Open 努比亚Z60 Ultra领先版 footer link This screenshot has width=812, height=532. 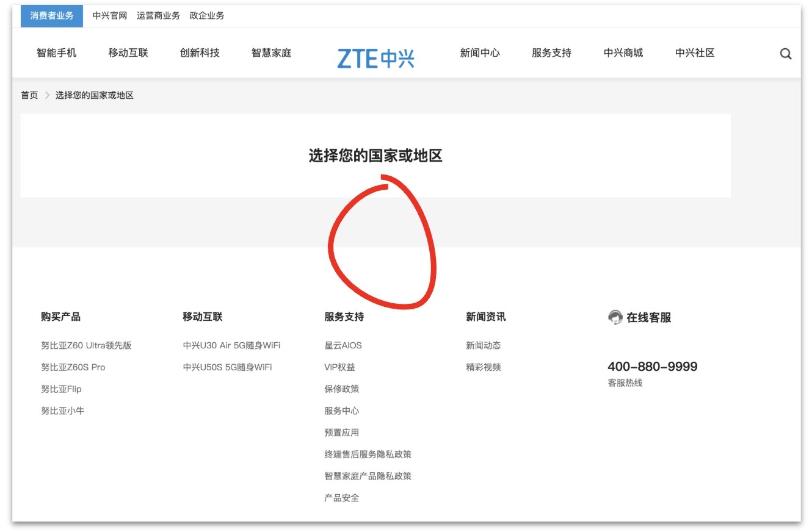[x=86, y=345]
